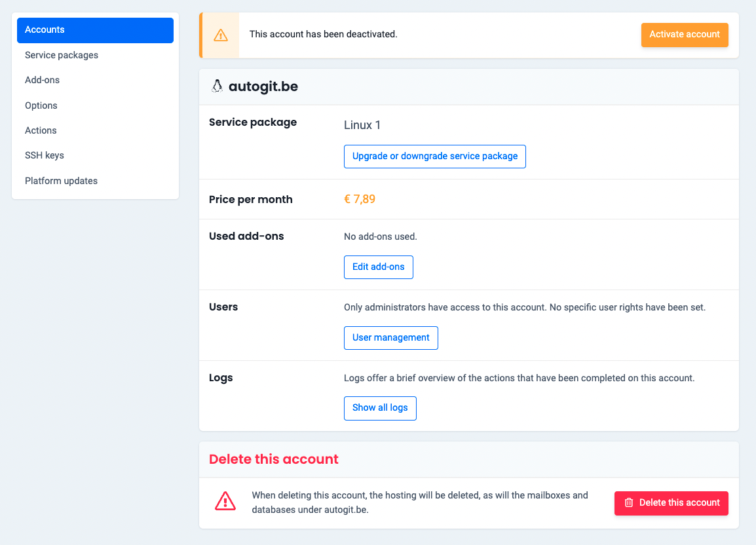
Task: Select Options in the sidebar
Action: pyautogui.click(x=41, y=105)
